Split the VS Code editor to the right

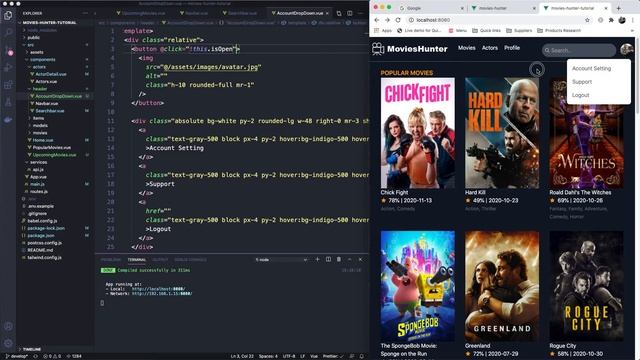pos(350,13)
